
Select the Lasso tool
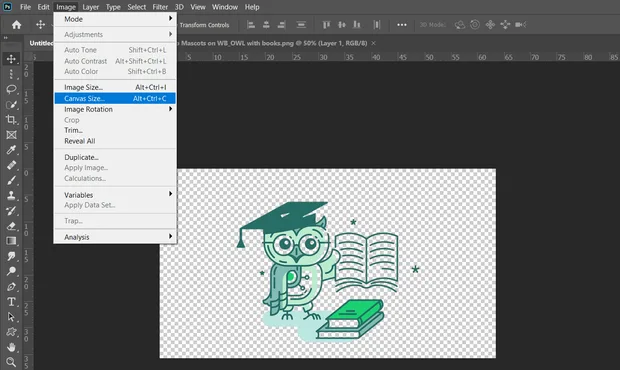tap(11, 89)
